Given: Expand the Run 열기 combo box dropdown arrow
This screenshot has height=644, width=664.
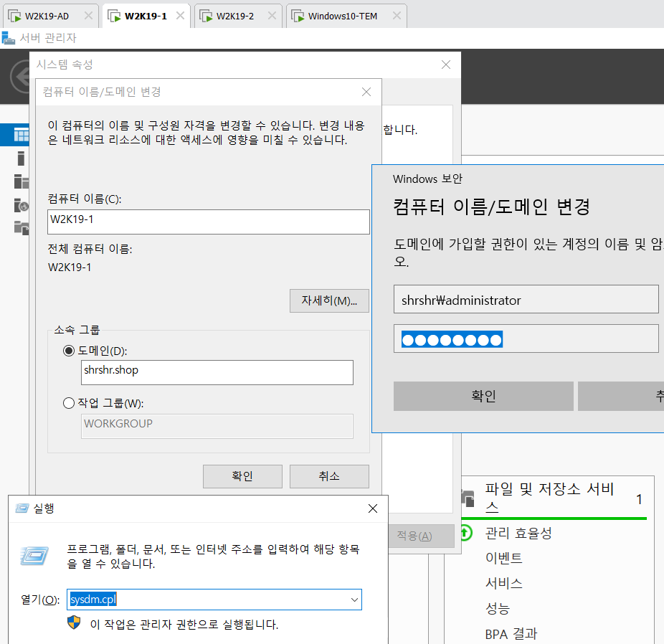Looking at the screenshot, I should point(354,600).
